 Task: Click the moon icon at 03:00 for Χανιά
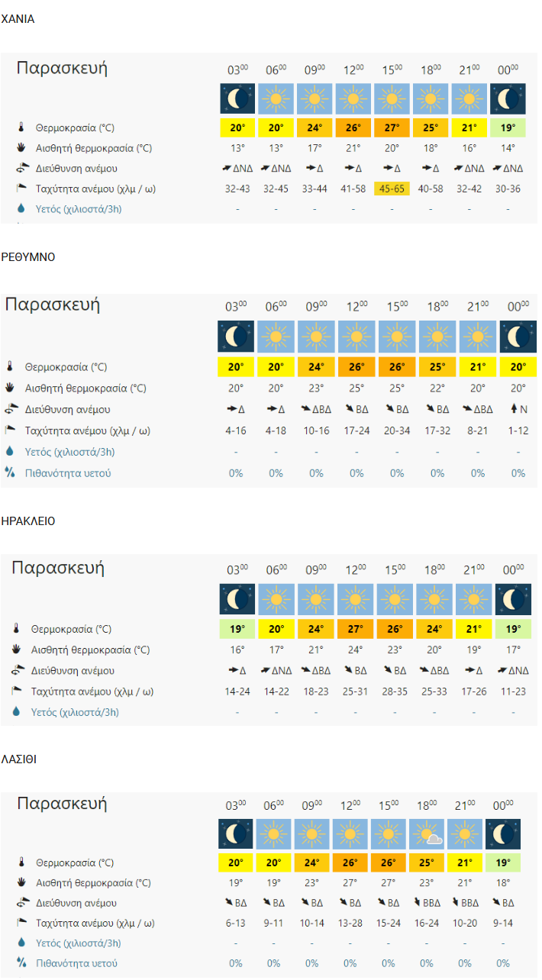pos(237,99)
